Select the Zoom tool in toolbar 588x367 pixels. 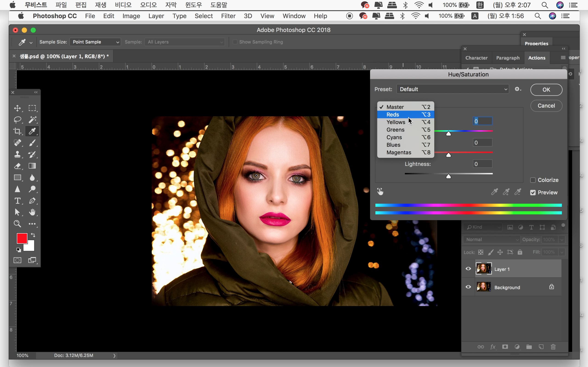pyautogui.click(x=17, y=224)
